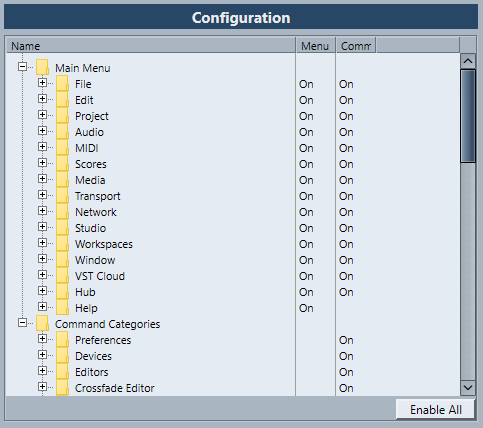This screenshot has height=428, width=483.
Task: Click the VST Cloud folder icon
Action: (x=62, y=276)
